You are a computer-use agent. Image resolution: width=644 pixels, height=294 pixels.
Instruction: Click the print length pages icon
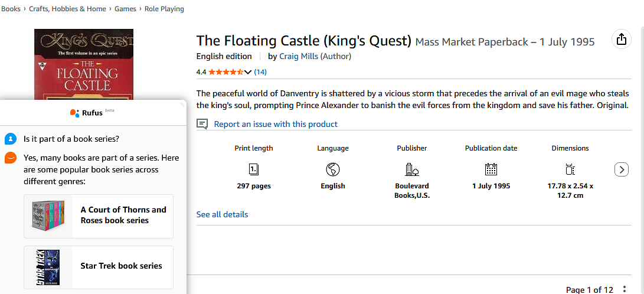coord(254,169)
